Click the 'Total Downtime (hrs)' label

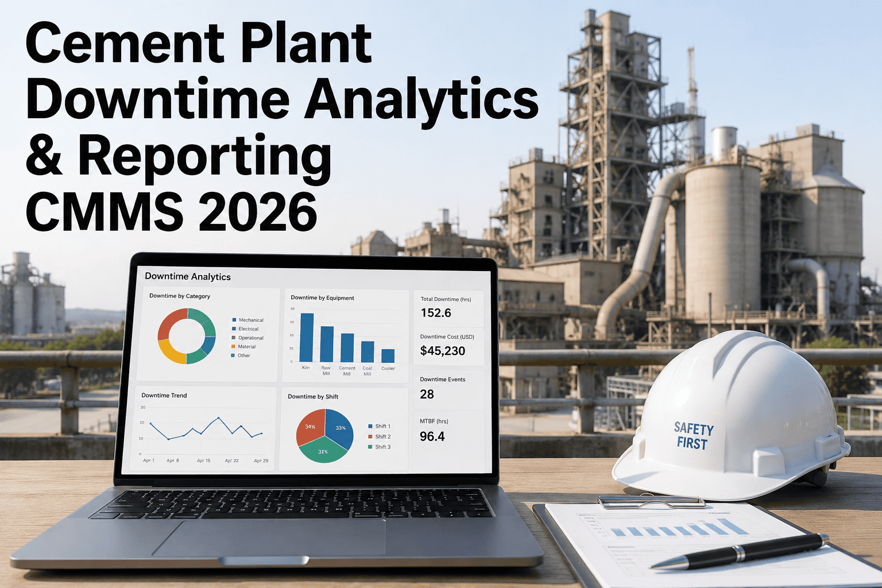pyautogui.click(x=446, y=299)
